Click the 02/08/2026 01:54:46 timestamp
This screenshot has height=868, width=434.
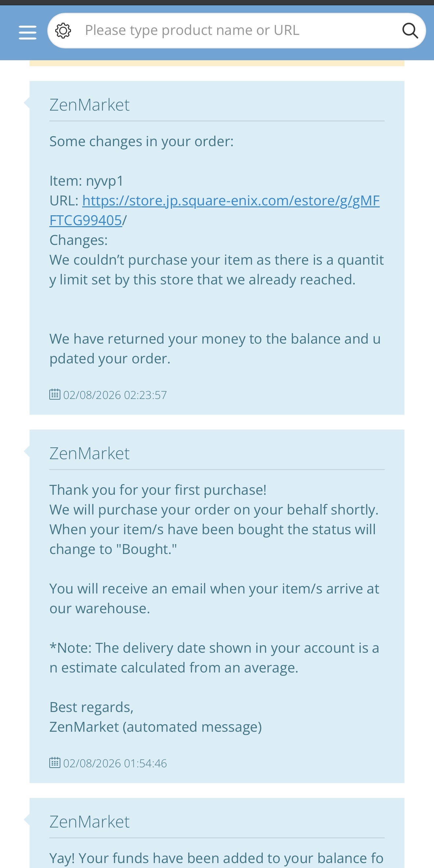pos(115,763)
